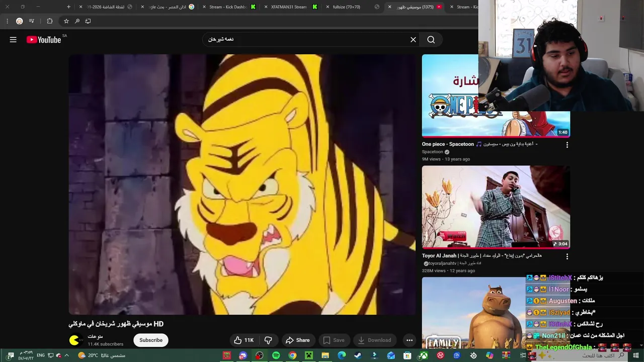This screenshot has height=362, width=644.
Task: Share this video
Action: pyautogui.click(x=298, y=340)
